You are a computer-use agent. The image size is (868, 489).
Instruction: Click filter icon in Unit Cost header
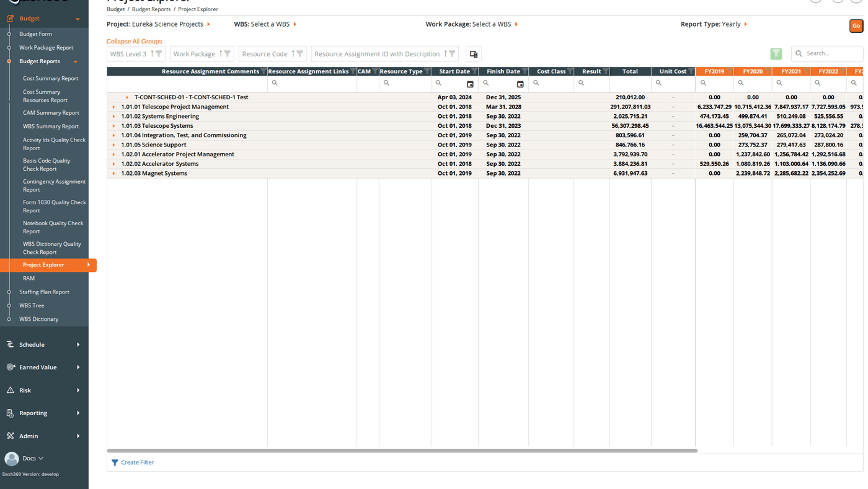click(691, 71)
